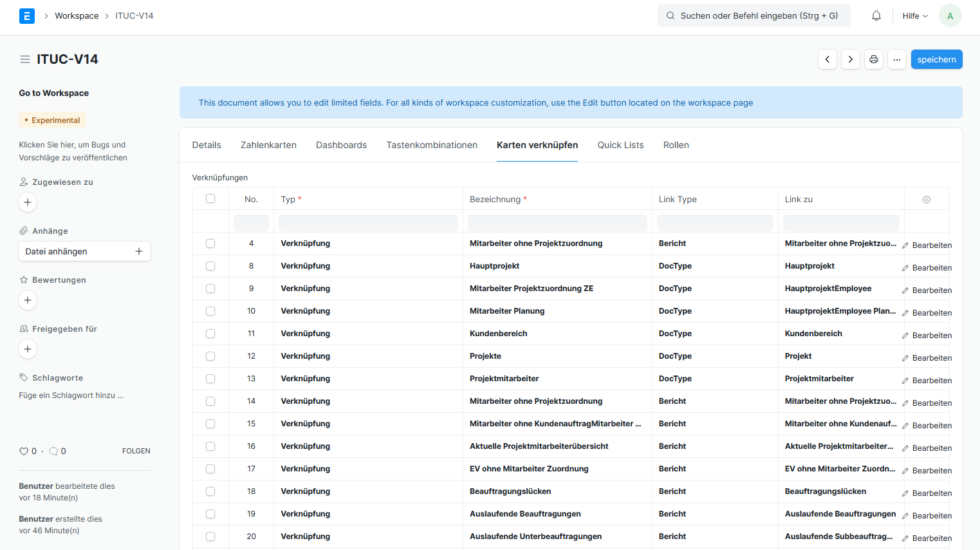Add an assignee with the plus icon
The width and height of the screenshot is (980, 550).
coord(28,202)
